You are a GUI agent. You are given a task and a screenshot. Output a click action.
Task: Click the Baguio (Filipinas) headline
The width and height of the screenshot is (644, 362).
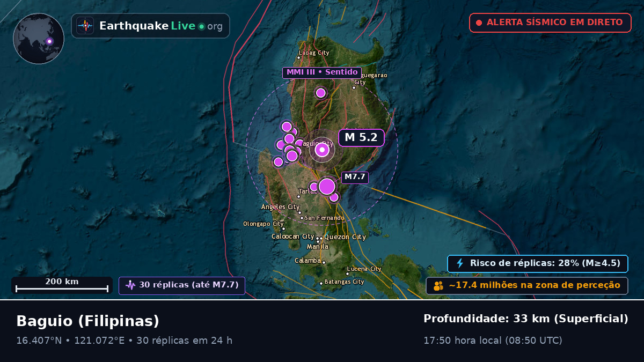(x=88, y=321)
